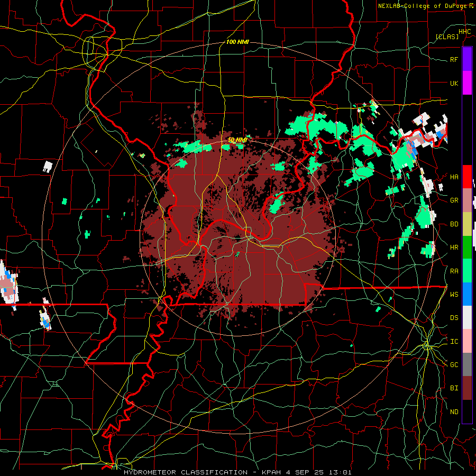The image size is (476, 476).
Task: Click the HHC product label
Action: (465, 32)
